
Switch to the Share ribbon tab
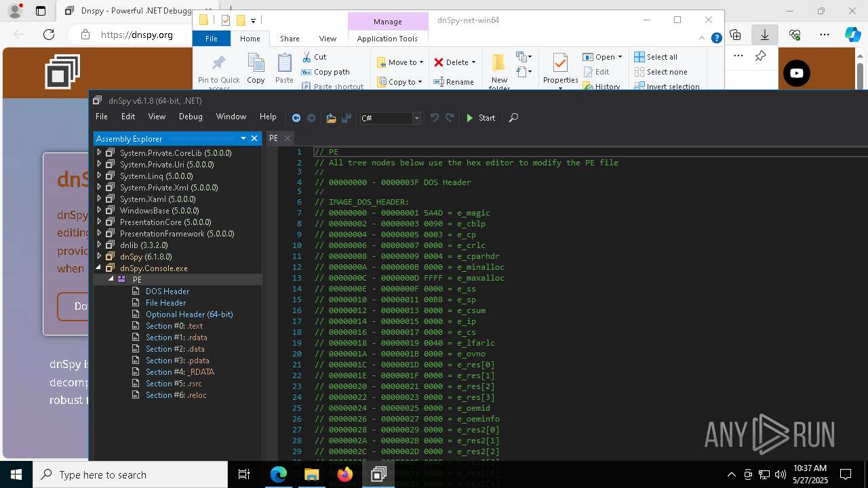pyautogui.click(x=290, y=39)
